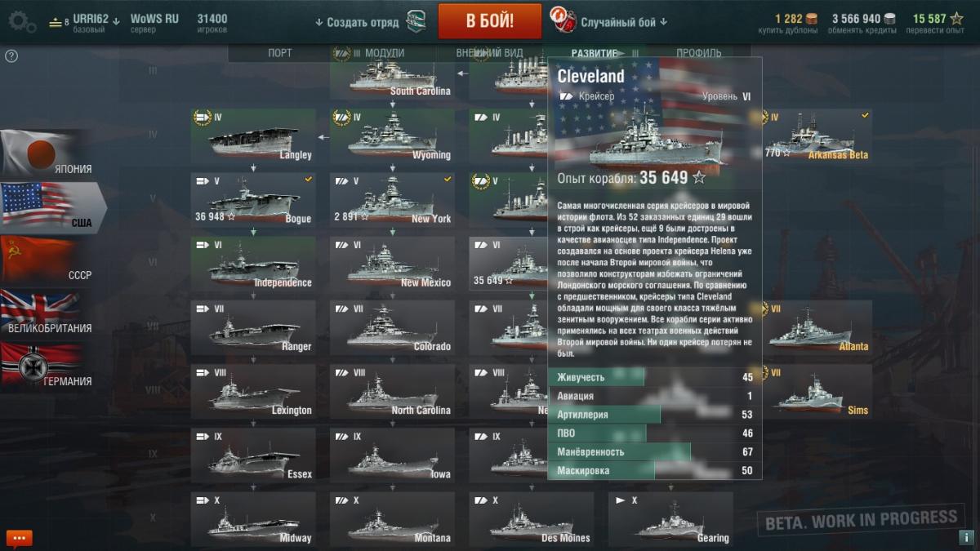Expand the Создать отряд dropdown
Screen dimensions: 980x551
pyautogui.click(x=357, y=22)
